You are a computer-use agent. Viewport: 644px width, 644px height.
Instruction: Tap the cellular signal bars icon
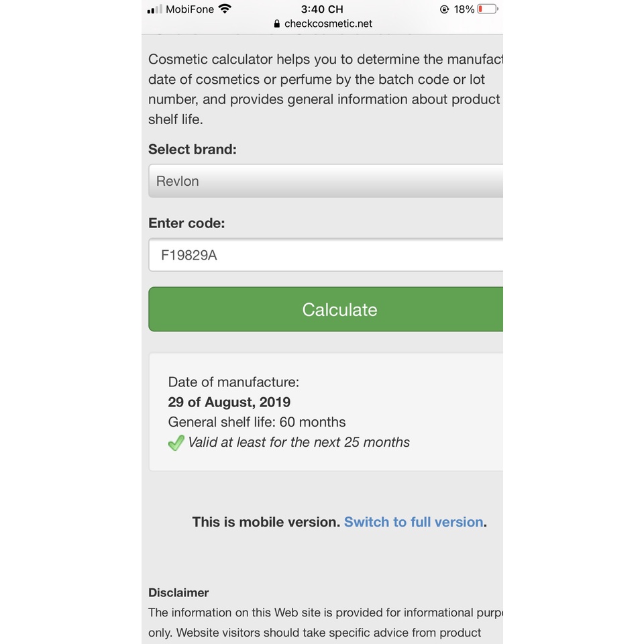[154, 9]
